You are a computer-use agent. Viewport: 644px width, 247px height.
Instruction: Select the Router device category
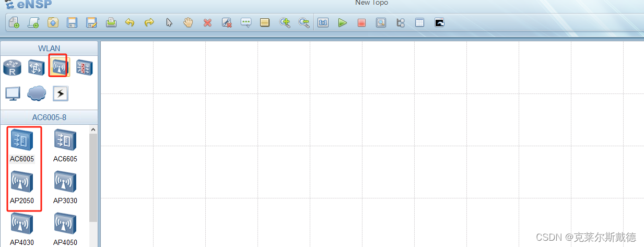pos(11,67)
